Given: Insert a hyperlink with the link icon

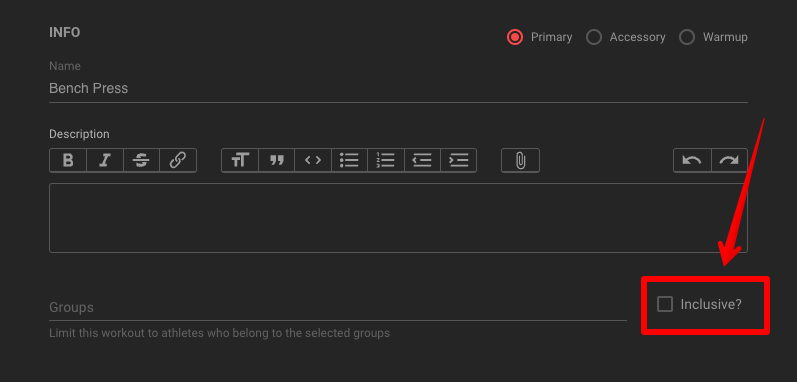Looking at the screenshot, I should [177, 161].
